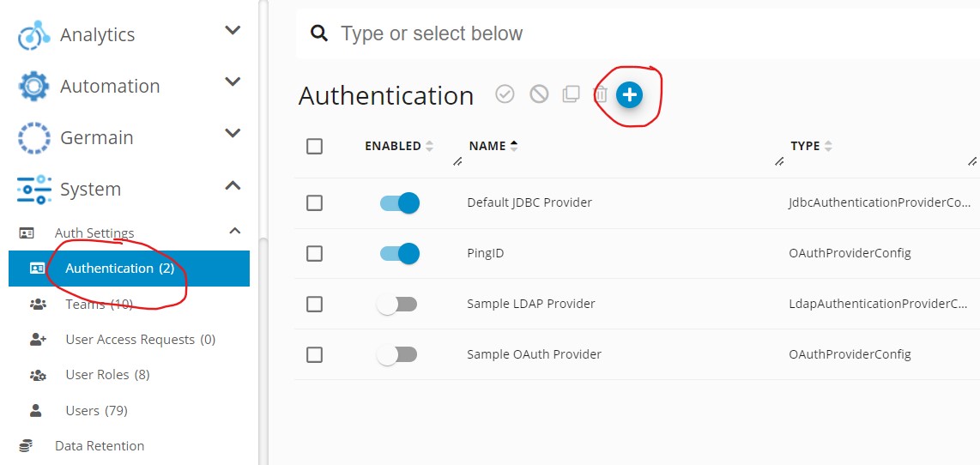Click the Automation gear icon
Screen dimensions: 980x465
[33, 86]
